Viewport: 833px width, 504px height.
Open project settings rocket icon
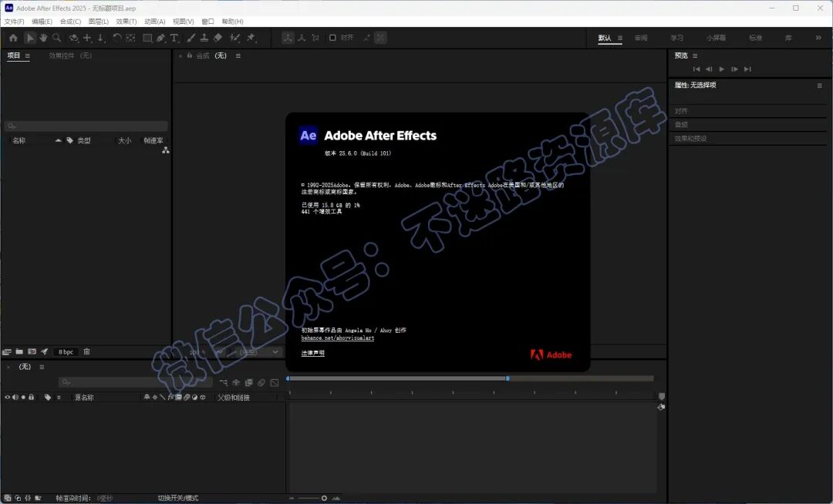[45, 351]
